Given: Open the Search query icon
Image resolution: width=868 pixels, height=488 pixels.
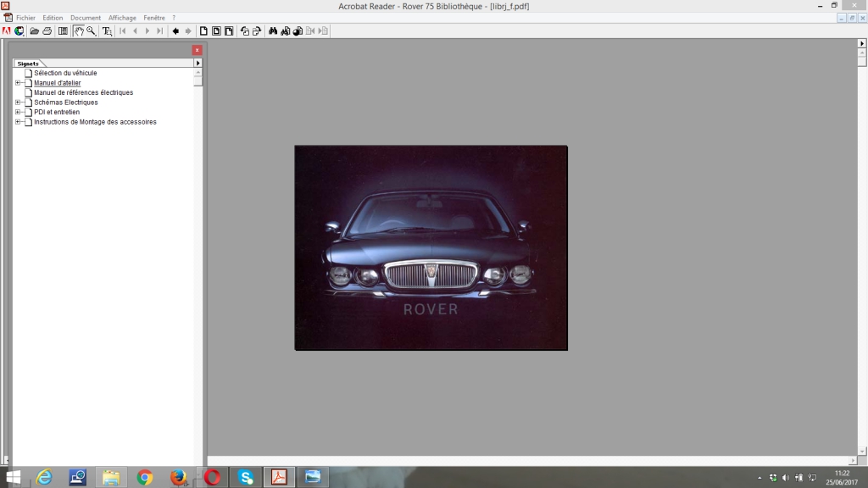Looking at the screenshot, I should [285, 31].
